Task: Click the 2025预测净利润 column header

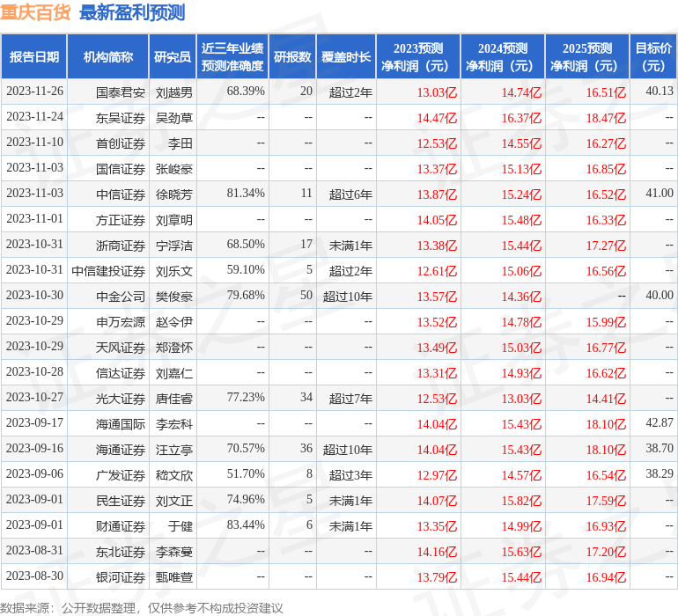Action: tap(587, 56)
